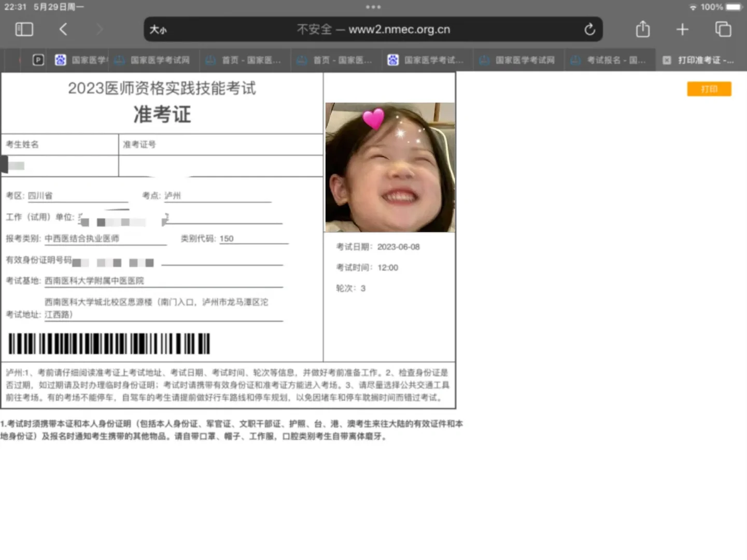
Task: Reload the current webpage
Action: pos(589,30)
